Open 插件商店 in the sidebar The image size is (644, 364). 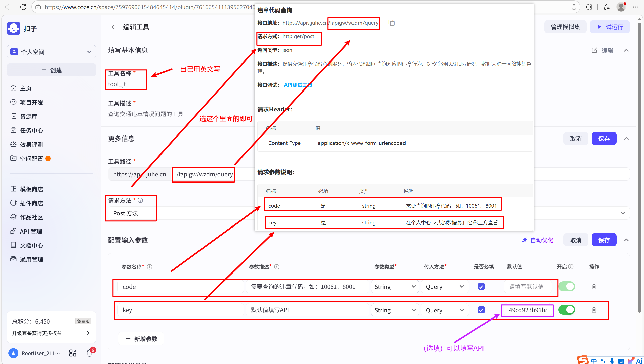[x=31, y=203]
